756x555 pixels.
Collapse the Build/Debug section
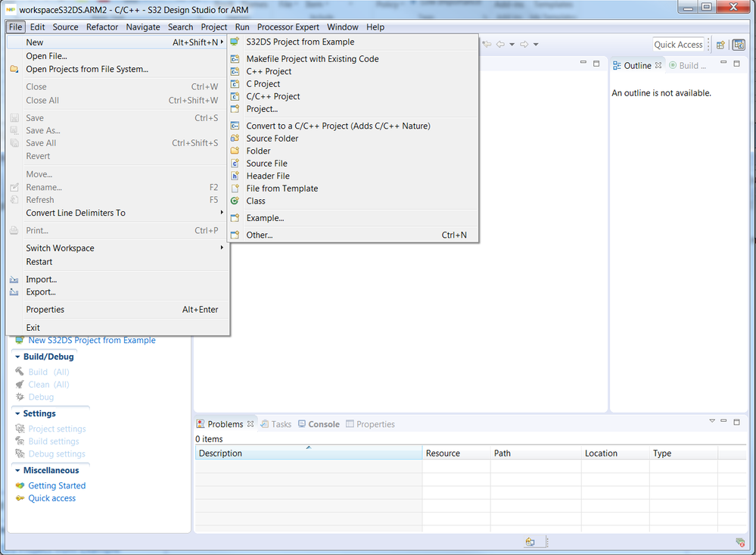[x=17, y=357]
